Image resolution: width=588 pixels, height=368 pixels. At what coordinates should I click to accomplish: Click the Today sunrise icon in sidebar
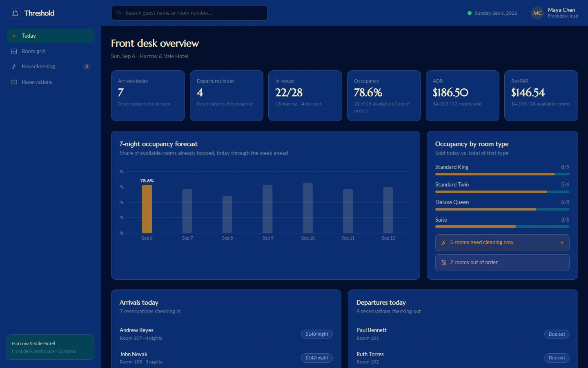(x=14, y=36)
